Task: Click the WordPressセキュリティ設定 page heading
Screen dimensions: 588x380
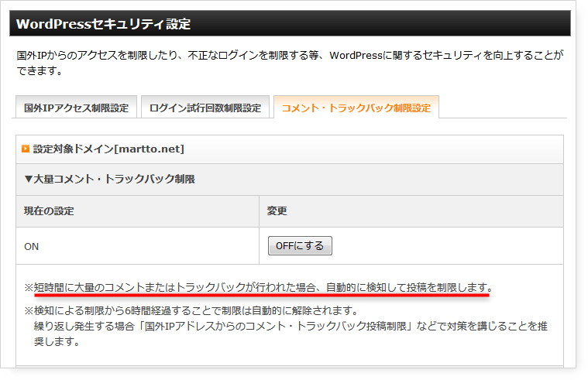Action: point(103,24)
